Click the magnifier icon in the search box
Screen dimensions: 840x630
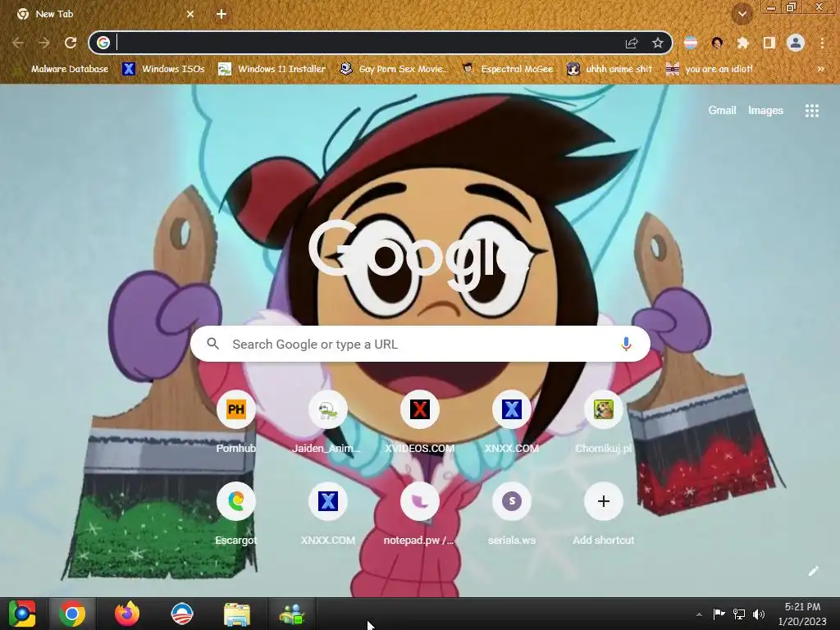(x=212, y=344)
